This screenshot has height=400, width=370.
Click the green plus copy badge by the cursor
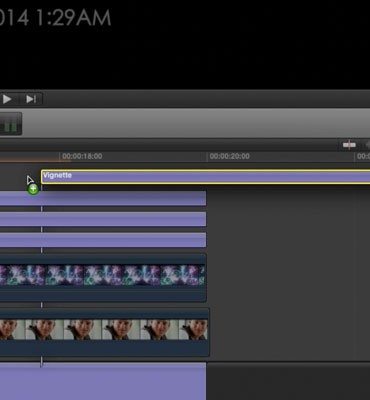click(33, 189)
